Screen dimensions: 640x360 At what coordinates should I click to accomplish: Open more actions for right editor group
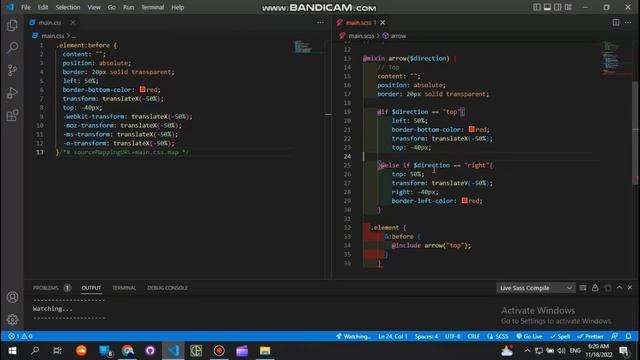coord(628,22)
